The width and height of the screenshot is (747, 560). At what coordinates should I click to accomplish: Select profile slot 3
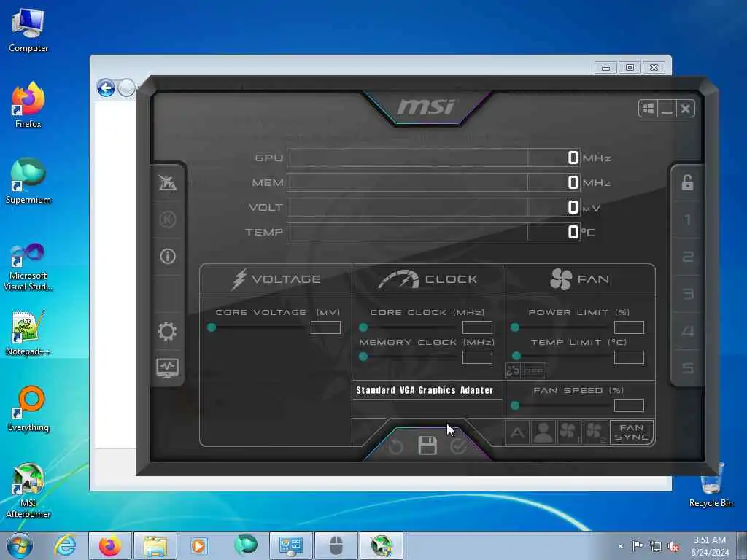pyautogui.click(x=687, y=294)
